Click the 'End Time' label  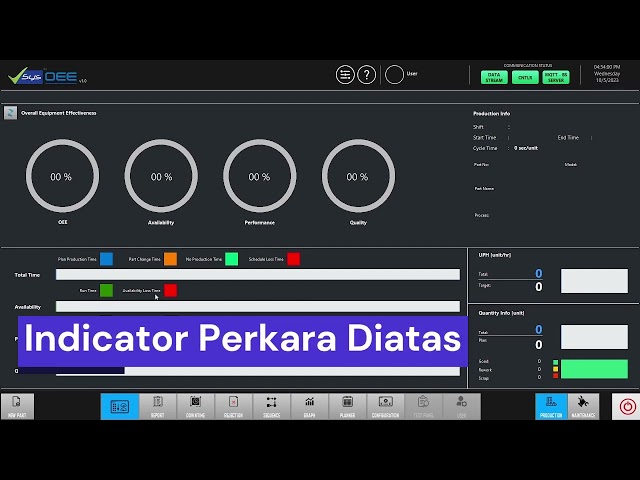click(568, 138)
